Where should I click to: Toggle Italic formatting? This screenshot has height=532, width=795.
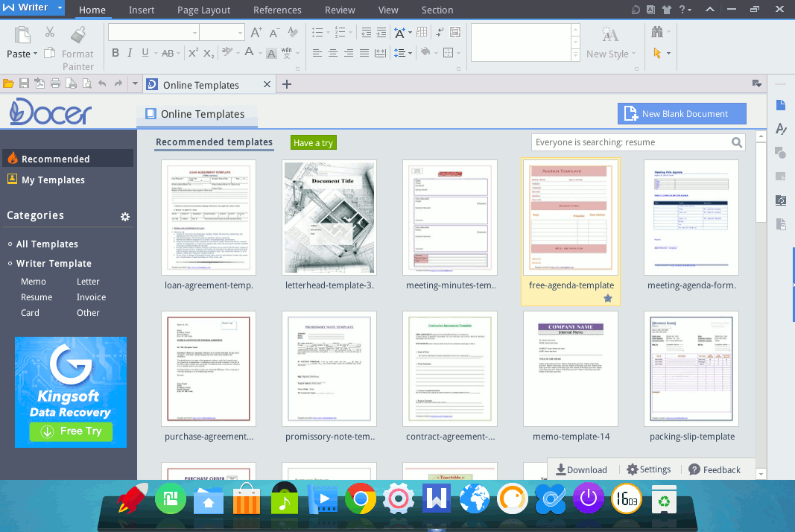coord(130,53)
